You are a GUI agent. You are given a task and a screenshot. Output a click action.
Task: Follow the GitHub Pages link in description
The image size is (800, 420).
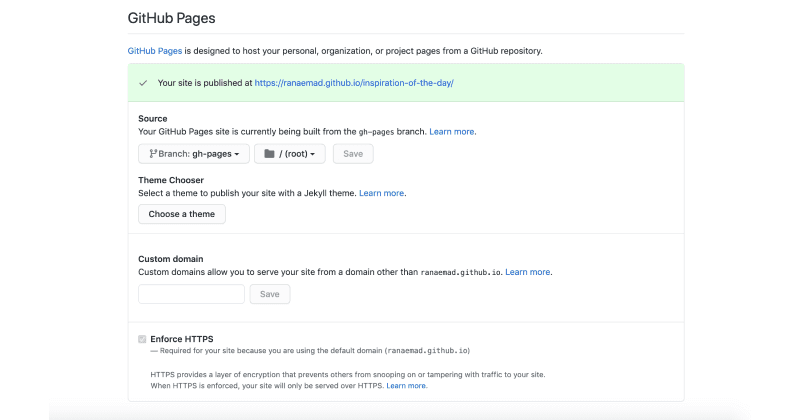154,50
